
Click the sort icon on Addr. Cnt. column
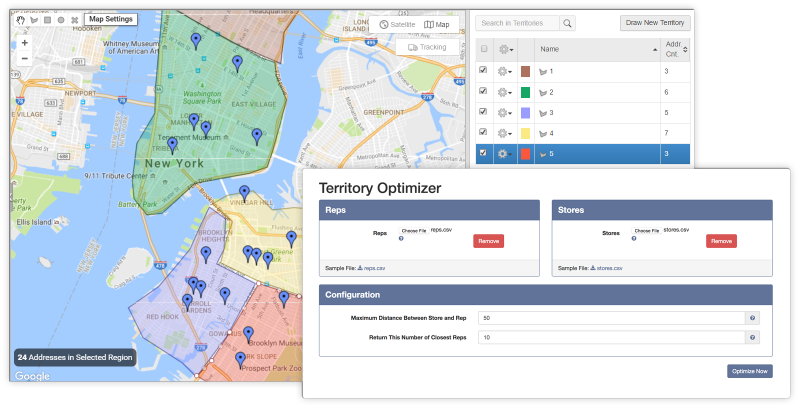click(685, 49)
